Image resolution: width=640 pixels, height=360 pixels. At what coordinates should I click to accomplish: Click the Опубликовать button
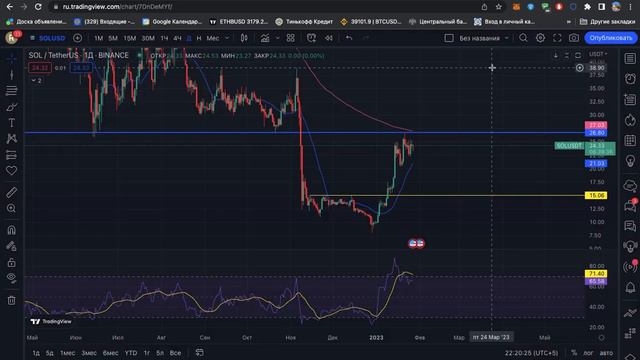(611, 38)
